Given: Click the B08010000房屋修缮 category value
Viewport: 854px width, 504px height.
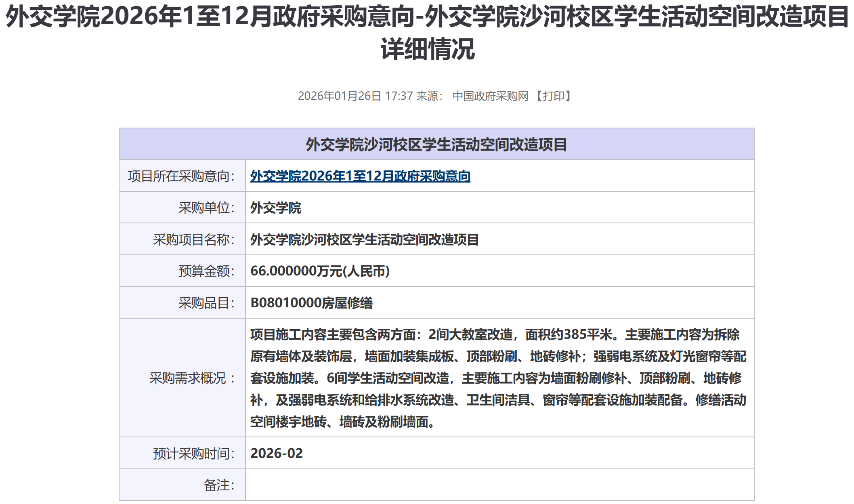Looking at the screenshot, I should coord(311,303).
